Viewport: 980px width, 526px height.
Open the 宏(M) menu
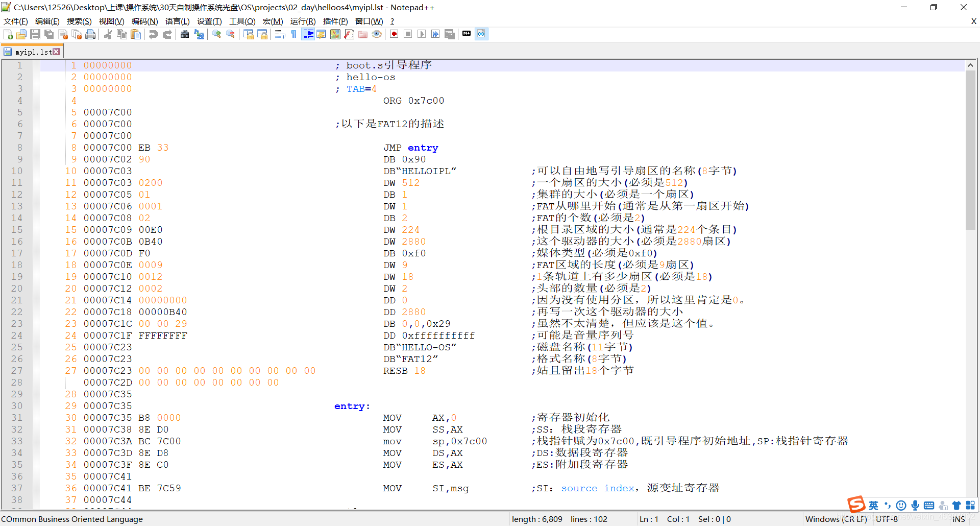(x=273, y=21)
